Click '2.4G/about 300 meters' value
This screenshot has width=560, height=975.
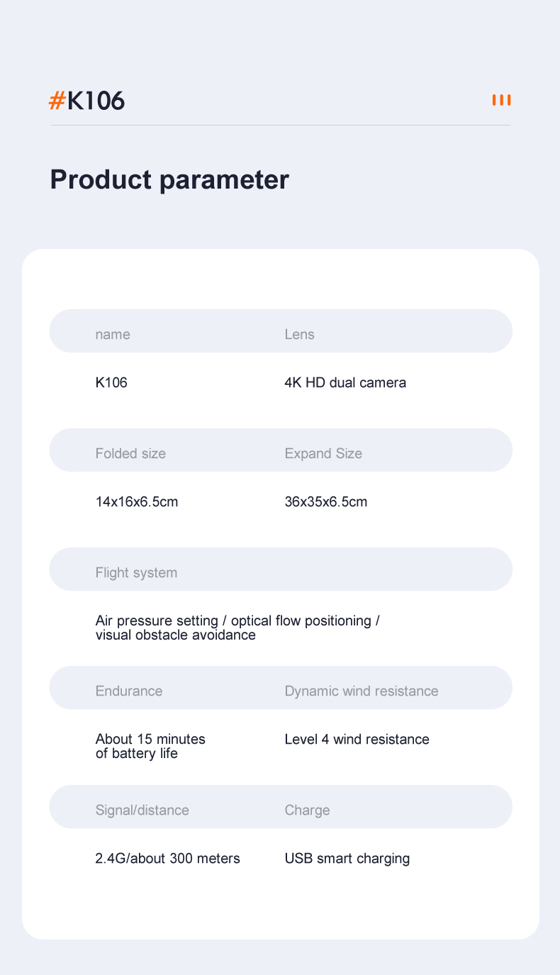point(168,858)
